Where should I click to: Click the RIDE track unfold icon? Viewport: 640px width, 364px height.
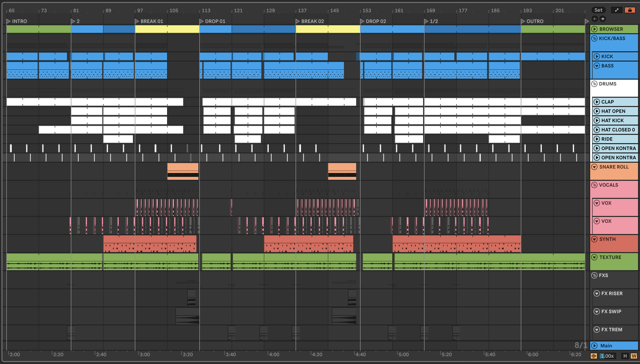[x=597, y=139]
